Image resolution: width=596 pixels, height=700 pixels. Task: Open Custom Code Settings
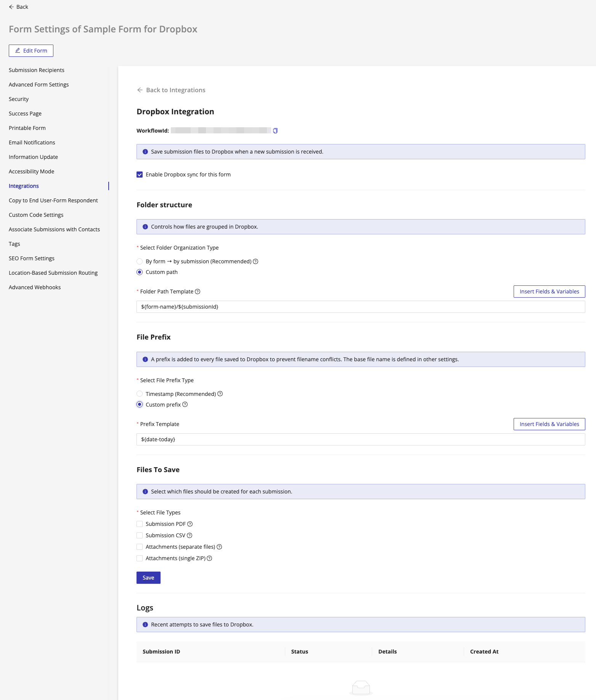click(x=36, y=215)
